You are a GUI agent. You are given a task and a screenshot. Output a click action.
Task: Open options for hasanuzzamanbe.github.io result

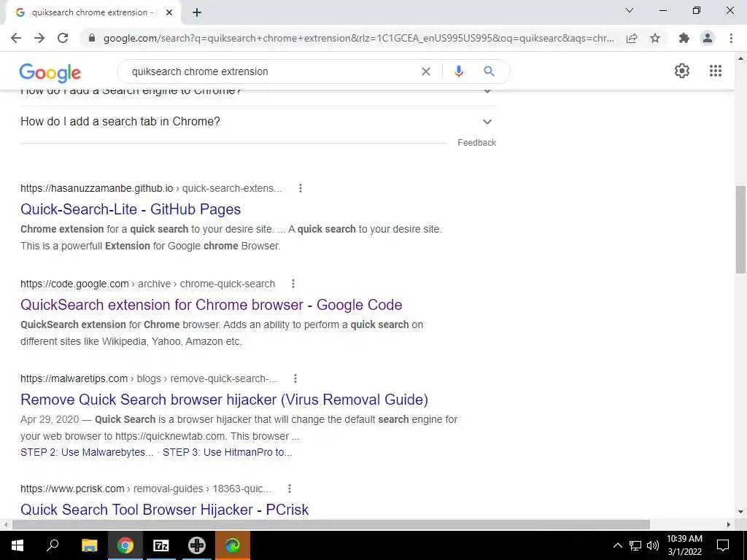[x=300, y=188]
